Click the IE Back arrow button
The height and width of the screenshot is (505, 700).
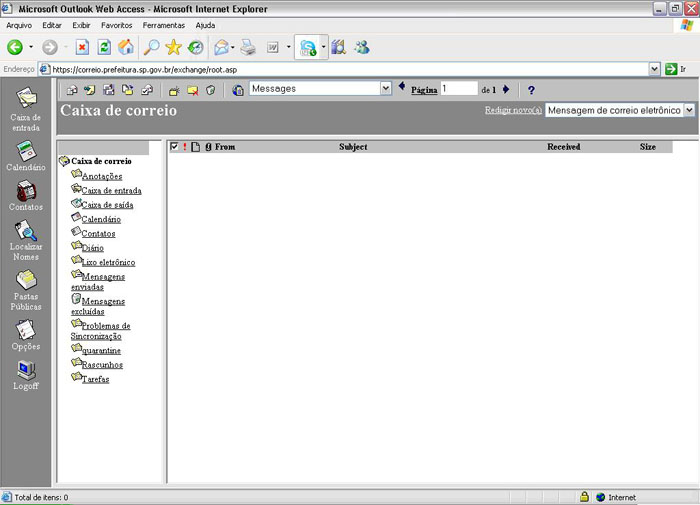[x=15, y=47]
